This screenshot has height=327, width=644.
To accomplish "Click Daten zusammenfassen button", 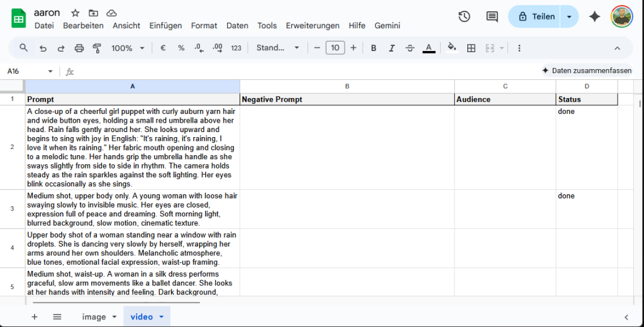I will pos(586,71).
